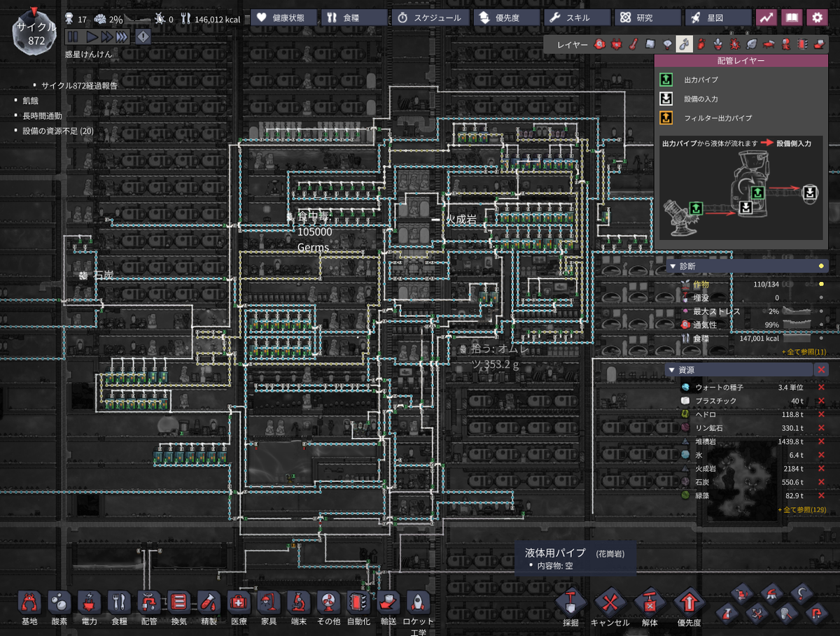Open the settings gear menu
Image resolution: width=840 pixels, height=636 pixels.
click(816, 17)
